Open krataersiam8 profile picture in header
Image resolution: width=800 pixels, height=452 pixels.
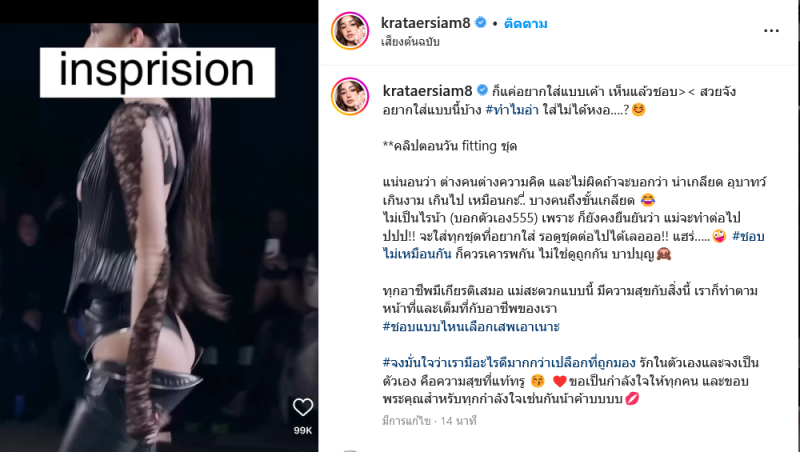coord(350,31)
